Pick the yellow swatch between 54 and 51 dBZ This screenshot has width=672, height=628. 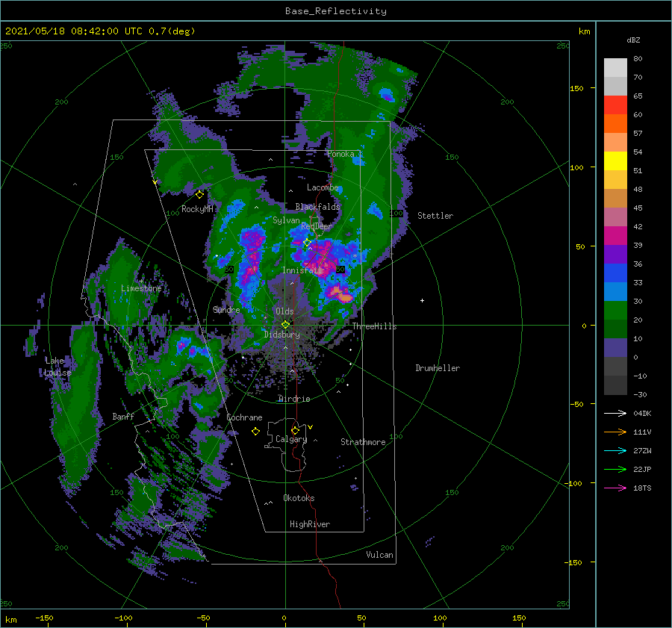click(615, 161)
